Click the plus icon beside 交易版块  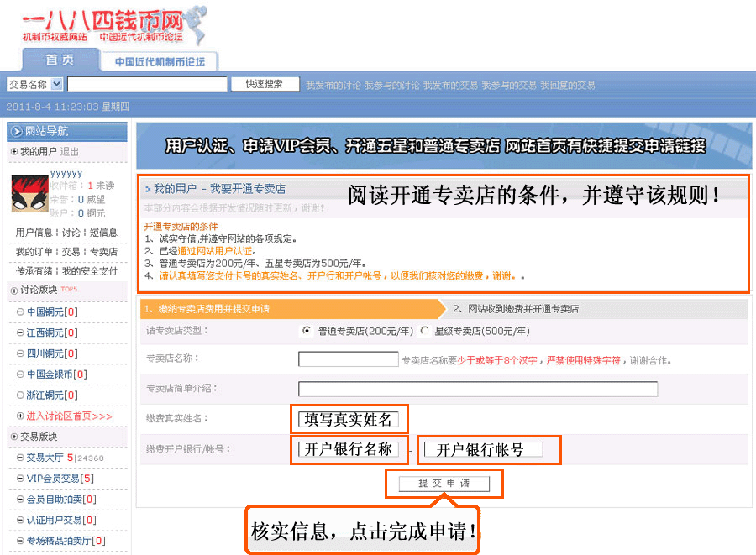[x=13, y=437]
